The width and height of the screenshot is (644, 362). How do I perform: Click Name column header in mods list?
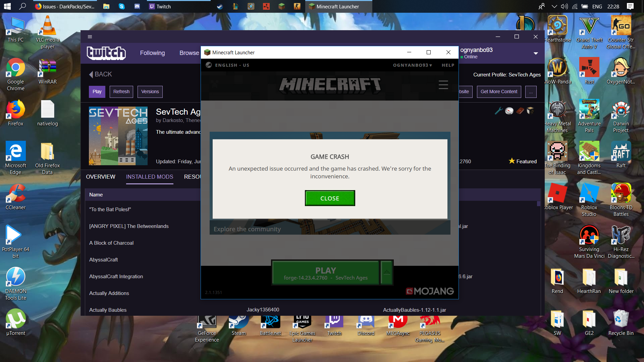tap(96, 195)
